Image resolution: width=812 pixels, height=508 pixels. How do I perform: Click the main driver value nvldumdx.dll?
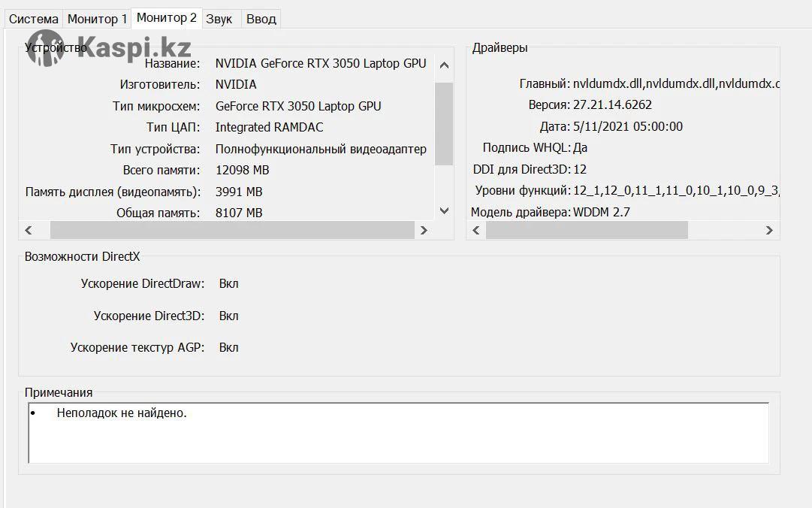tap(676, 84)
